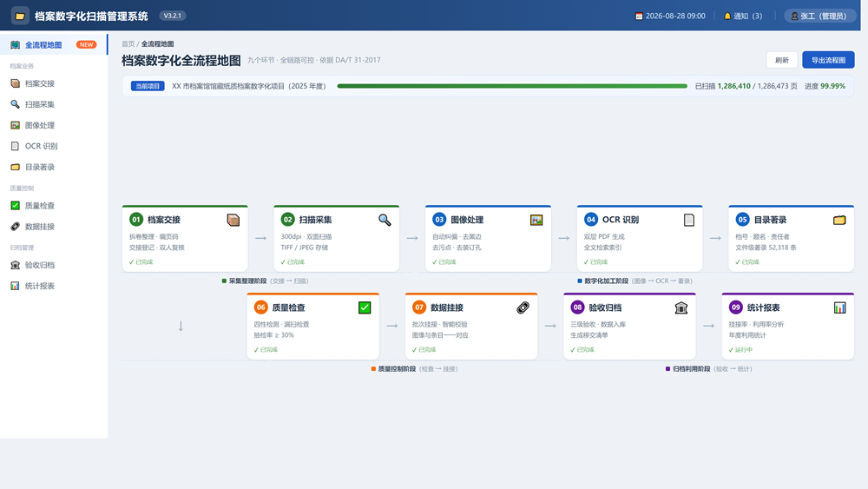The image size is (868, 489).
Task: Click the 图像处理 sidebar picture icon
Action: 15,125
